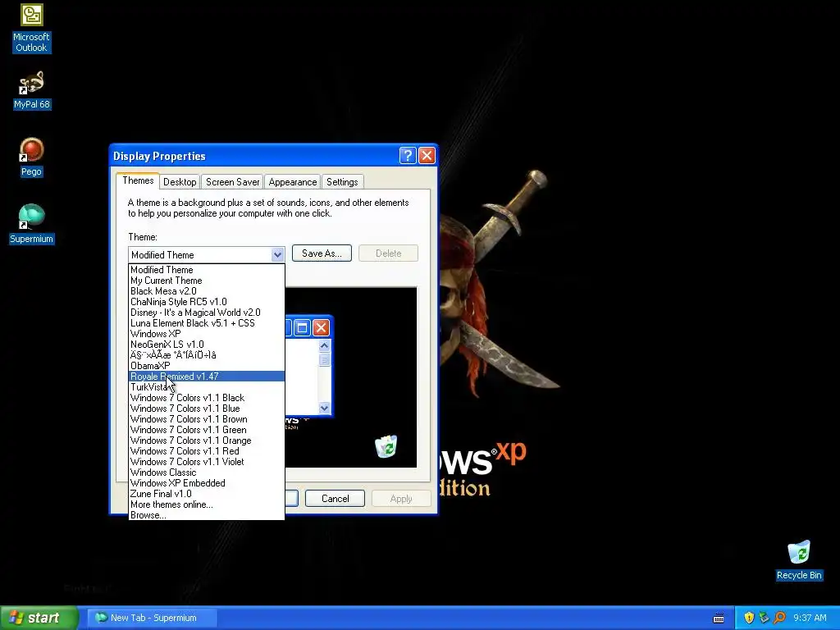
Task: Click the clock showing 9:37 AM
Action: 810,618
